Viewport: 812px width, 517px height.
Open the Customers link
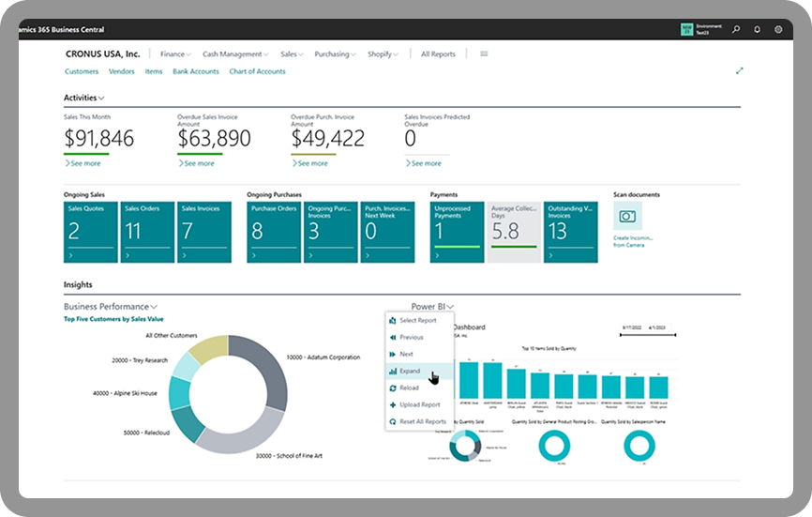[82, 71]
